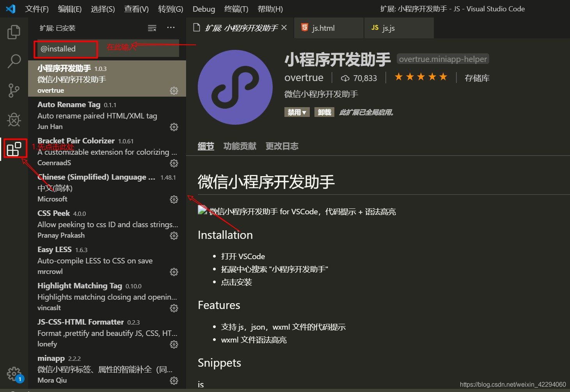Select Chinese (Simplified) Language extension
Screen dimensions: 570x392
coord(107,187)
